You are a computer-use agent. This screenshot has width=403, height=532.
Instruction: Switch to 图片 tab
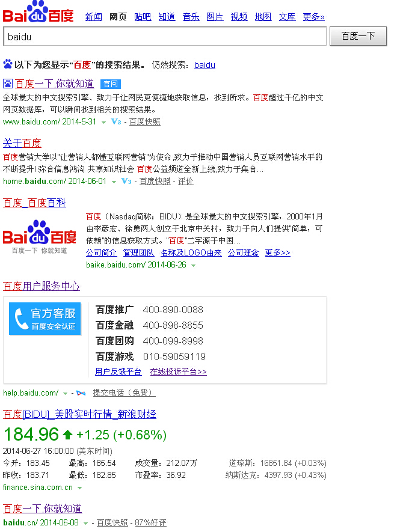pyautogui.click(x=215, y=17)
